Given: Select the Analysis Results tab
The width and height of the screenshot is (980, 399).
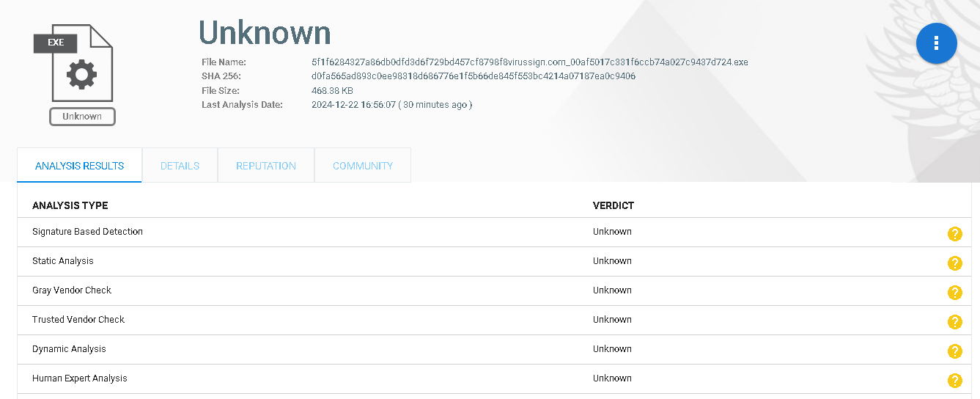Looking at the screenshot, I should tap(79, 166).
